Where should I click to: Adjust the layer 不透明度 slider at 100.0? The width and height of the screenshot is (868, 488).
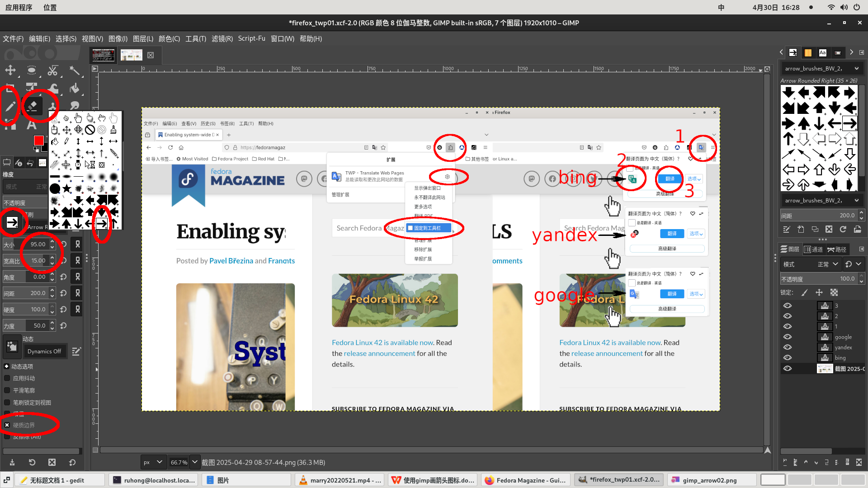819,279
